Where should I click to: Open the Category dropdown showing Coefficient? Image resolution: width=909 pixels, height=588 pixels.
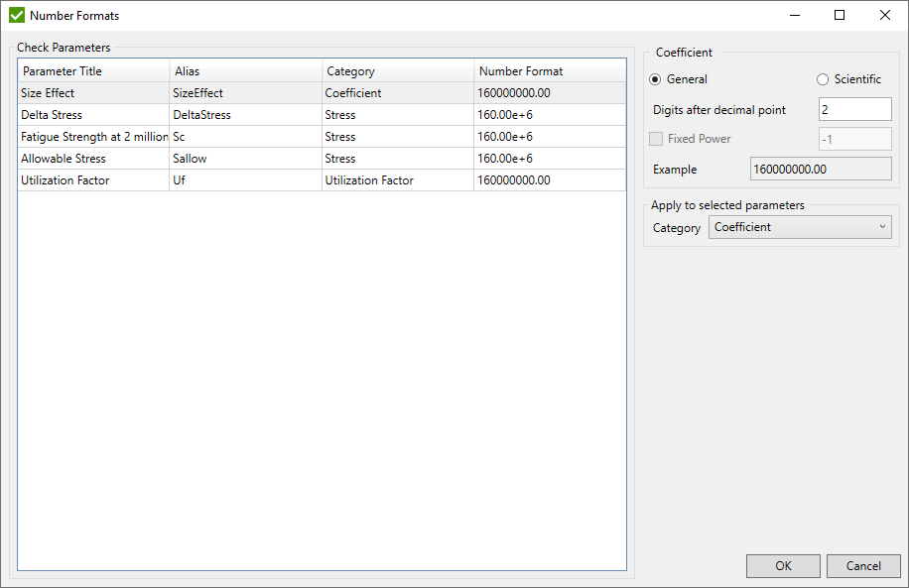click(x=800, y=227)
